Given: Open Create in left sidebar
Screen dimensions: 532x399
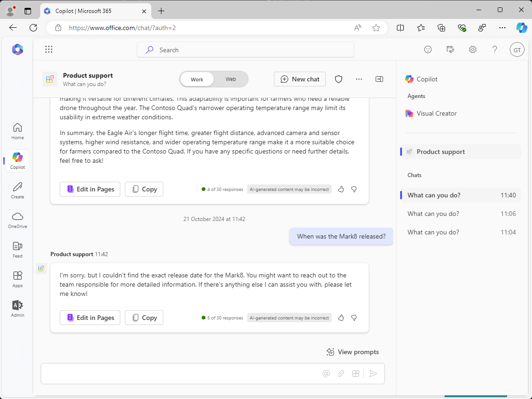Looking at the screenshot, I should pyautogui.click(x=18, y=190).
